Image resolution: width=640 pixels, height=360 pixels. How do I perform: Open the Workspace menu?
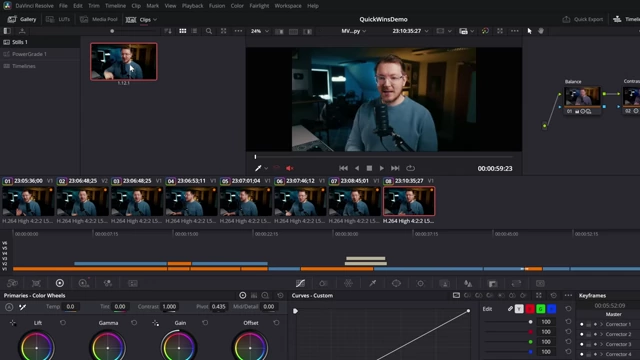(288, 6)
